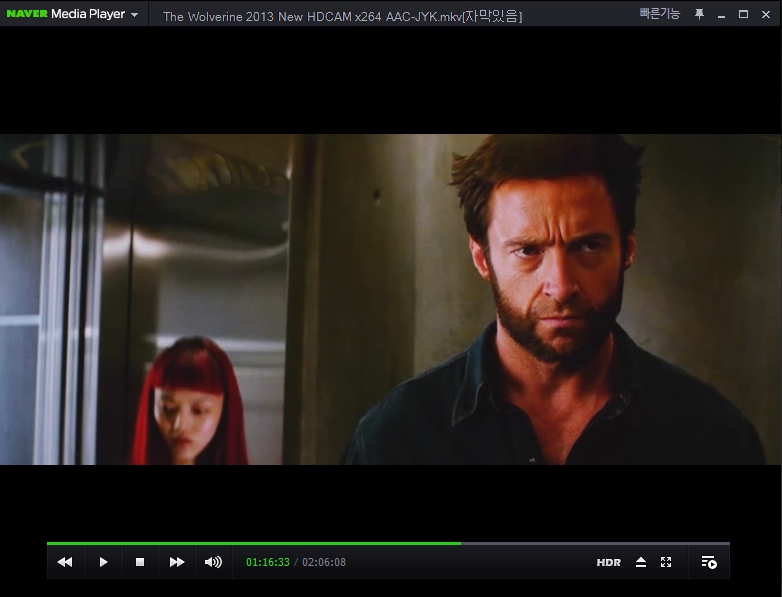
Task: Click the current time 01:16:33 display
Action: point(268,562)
